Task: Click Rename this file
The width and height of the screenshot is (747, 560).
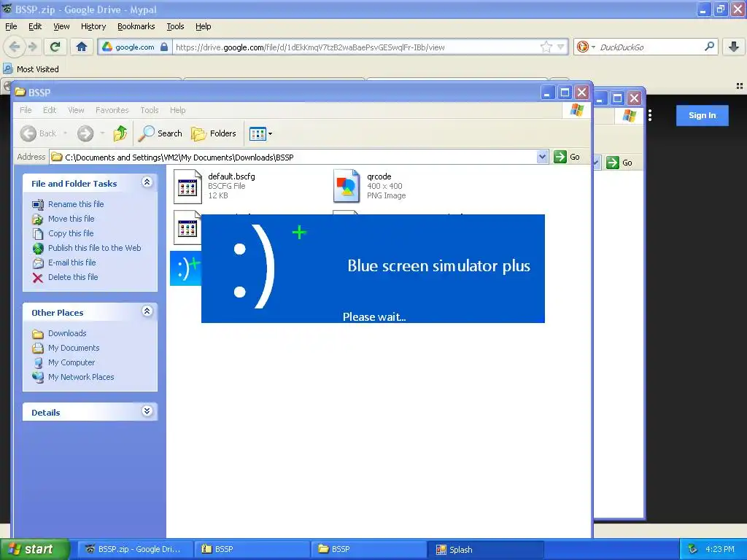Action: pos(76,204)
